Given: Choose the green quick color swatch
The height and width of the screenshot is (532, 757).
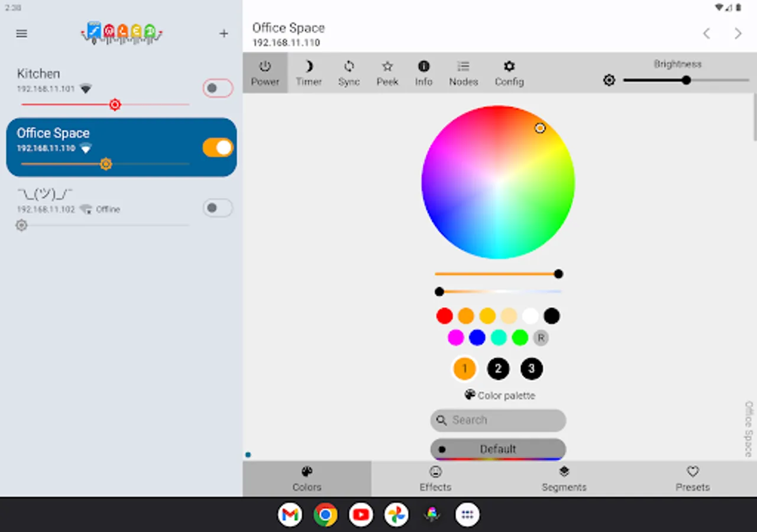Looking at the screenshot, I should click(x=520, y=338).
